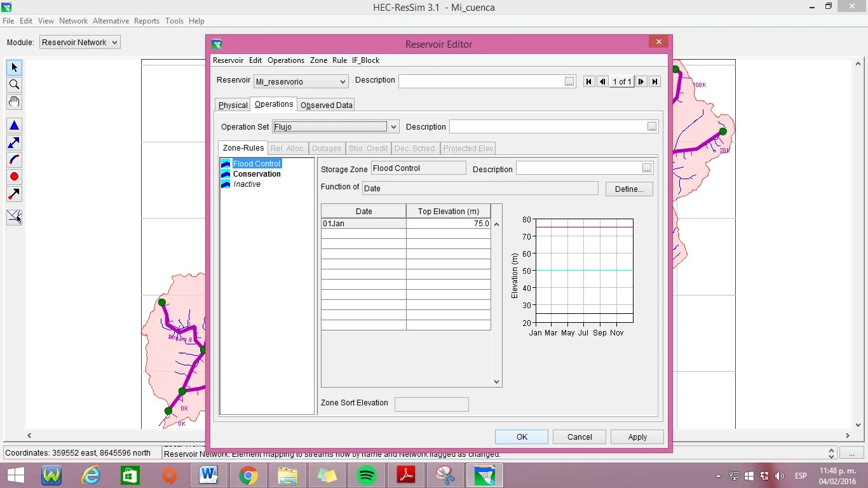
Task: Open File menu in main window
Action: coord(8,21)
